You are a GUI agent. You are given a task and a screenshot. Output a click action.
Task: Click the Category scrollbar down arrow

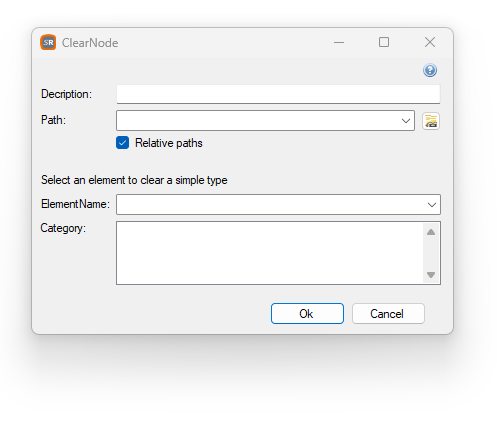click(x=431, y=275)
